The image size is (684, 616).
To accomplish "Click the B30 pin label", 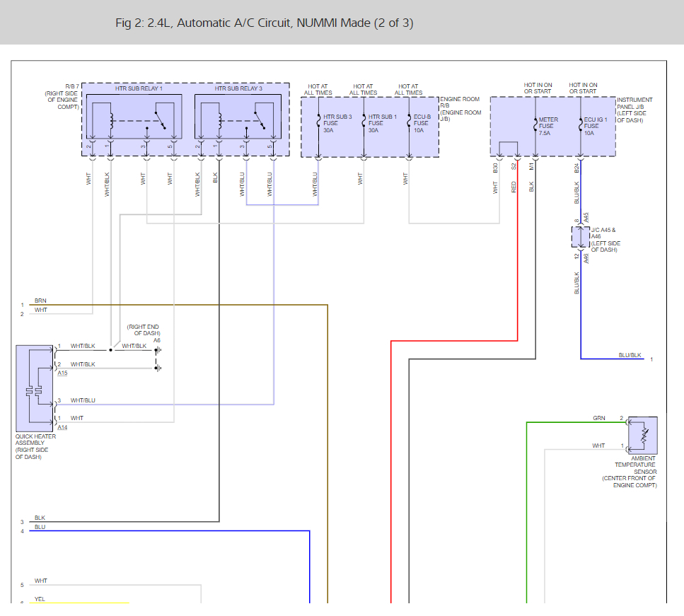I will 495,168.
